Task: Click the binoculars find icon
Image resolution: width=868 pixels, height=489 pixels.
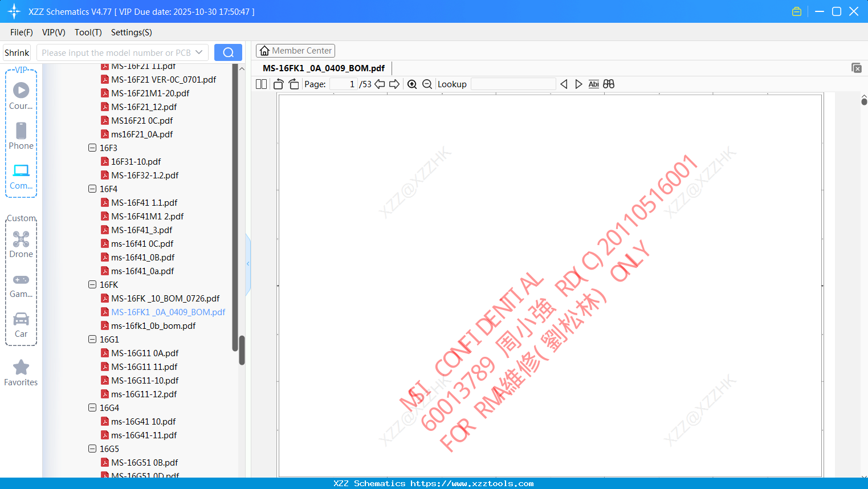Action: coord(609,84)
